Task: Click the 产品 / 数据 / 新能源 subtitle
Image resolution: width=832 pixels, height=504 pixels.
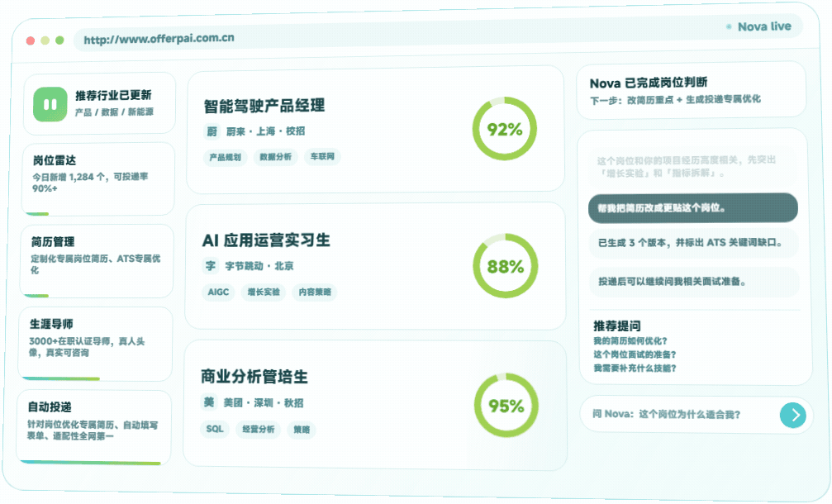Action: [x=114, y=112]
